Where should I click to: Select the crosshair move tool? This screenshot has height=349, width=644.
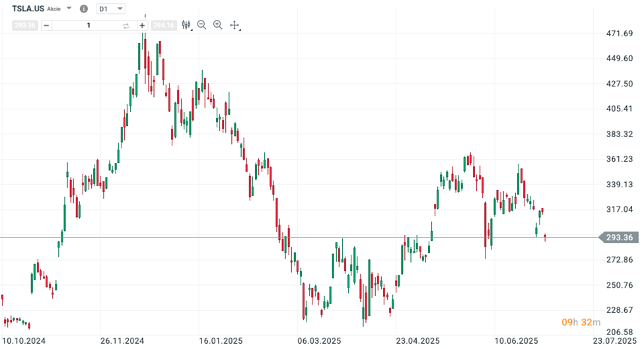click(x=234, y=25)
